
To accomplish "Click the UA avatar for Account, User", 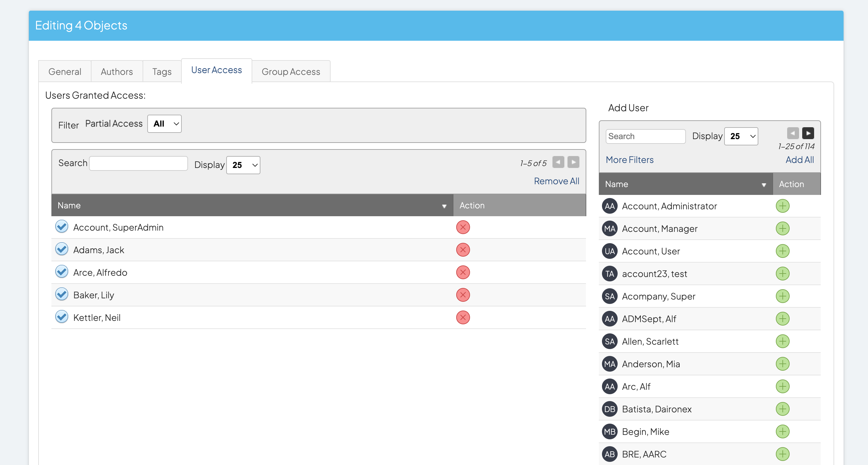I will click(609, 251).
